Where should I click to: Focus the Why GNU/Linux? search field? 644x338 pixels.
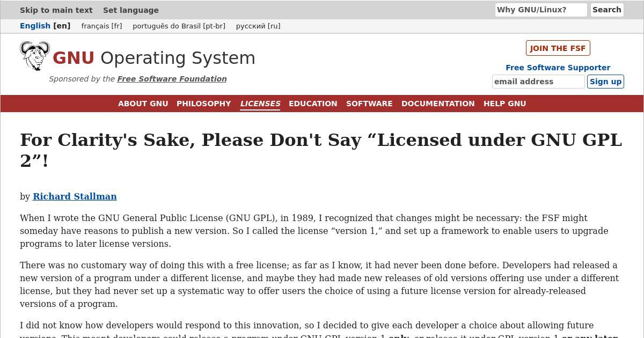(x=541, y=10)
